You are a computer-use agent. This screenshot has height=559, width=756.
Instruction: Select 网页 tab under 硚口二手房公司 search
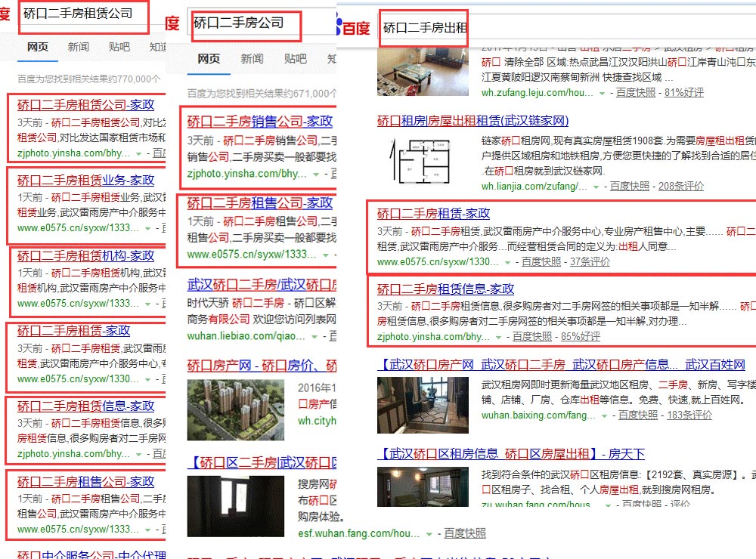click(209, 59)
